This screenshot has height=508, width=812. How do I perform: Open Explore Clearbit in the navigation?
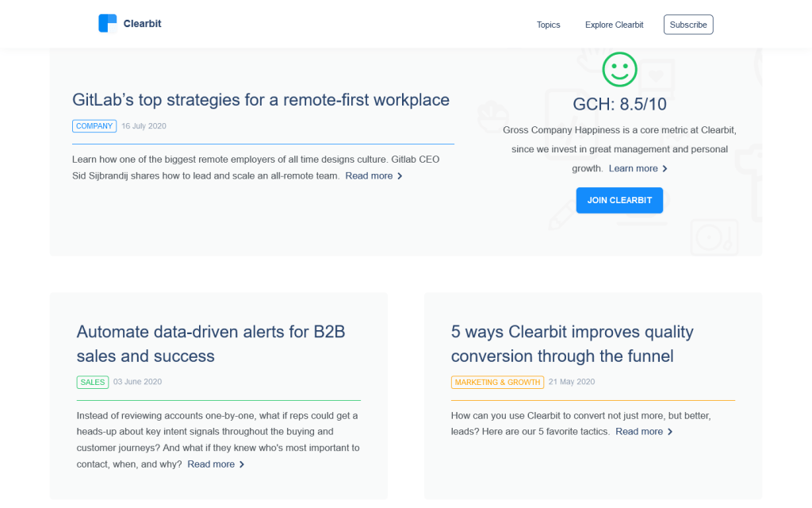point(614,25)
